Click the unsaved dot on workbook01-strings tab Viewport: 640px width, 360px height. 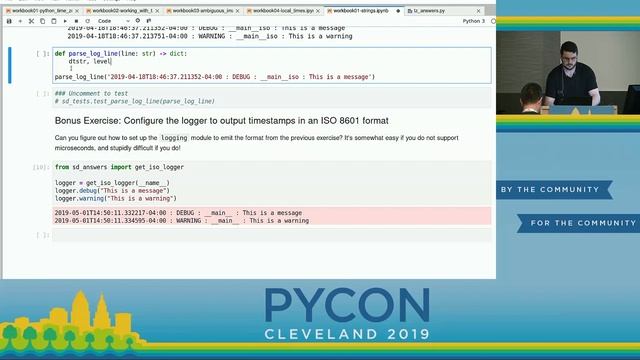tap(398, 11)
